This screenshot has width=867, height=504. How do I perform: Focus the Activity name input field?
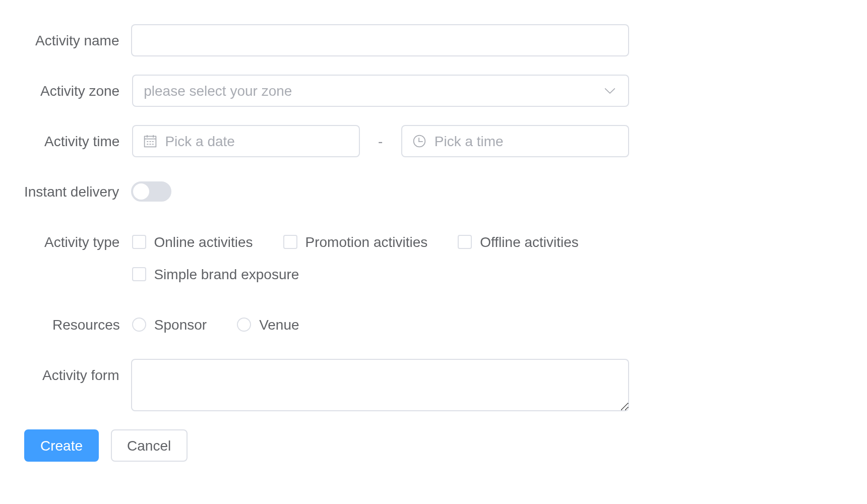tap(380, 40)
